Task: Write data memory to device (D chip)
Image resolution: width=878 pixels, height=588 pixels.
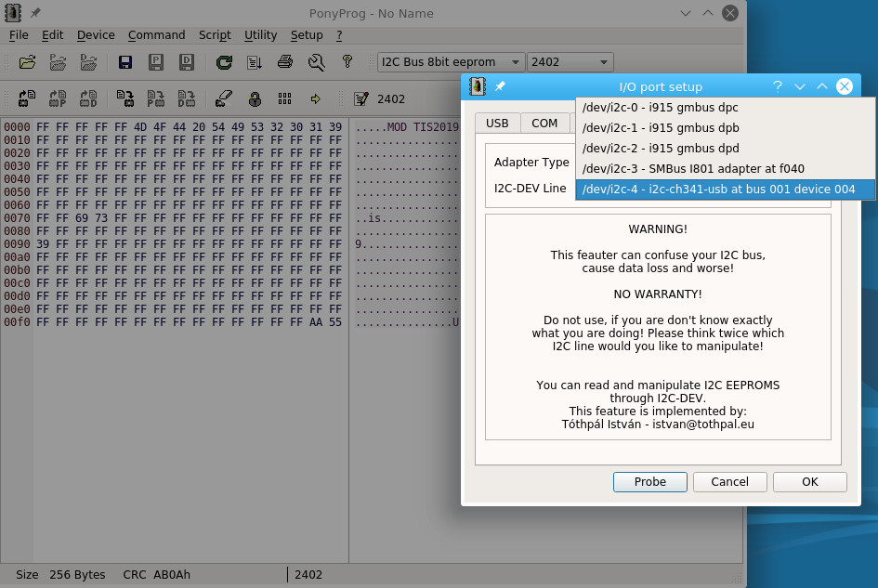Action: [x=187, y=99]
